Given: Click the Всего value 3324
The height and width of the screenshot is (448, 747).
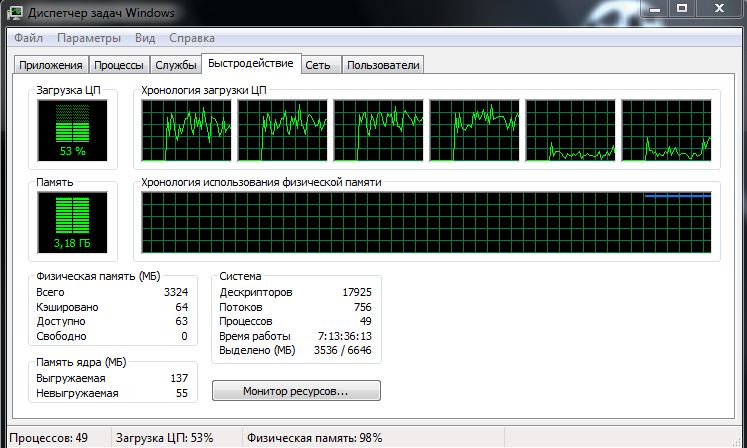Looking at the screenshot, I should pos(176,292).
